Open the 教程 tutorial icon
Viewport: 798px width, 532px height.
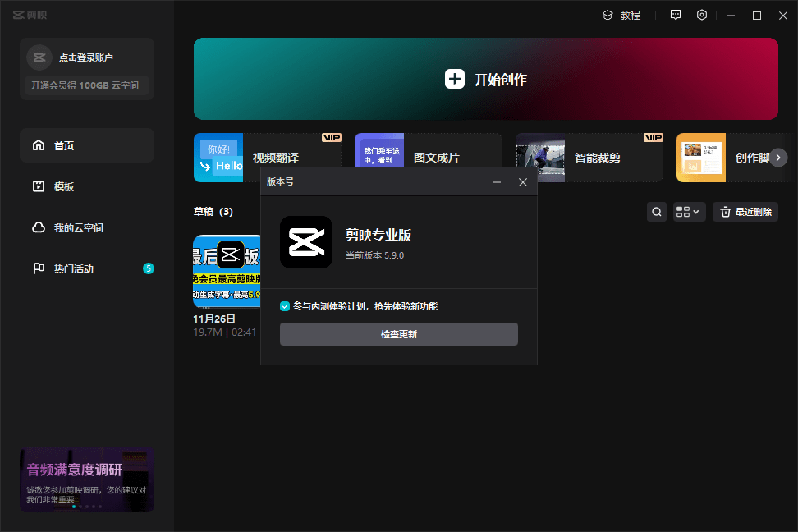[x=608, y=15]
